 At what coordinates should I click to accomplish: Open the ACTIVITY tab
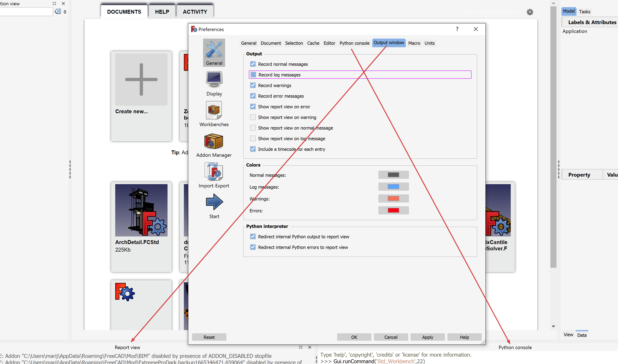click(x=195, y=11)
